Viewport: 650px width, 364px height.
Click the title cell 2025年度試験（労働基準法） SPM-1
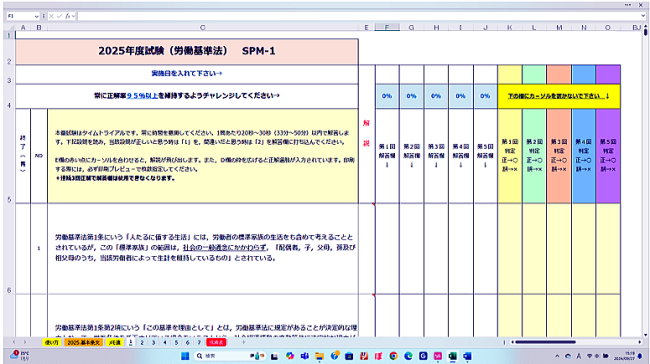187,51
